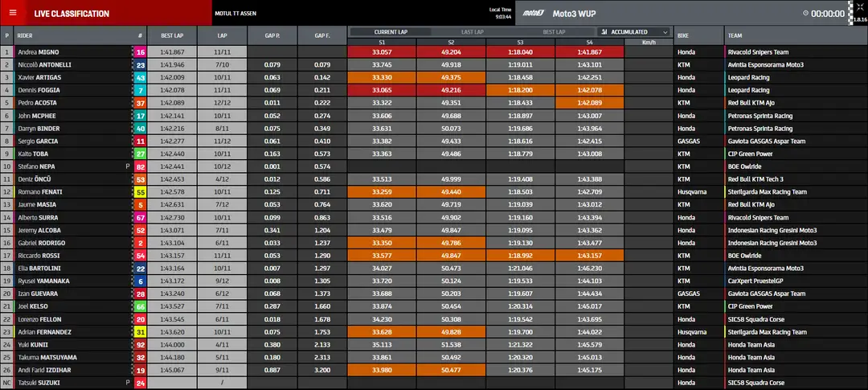Click the MOTUL TT ASSEN event label
The height and width of the screenshot is (390, 868).
235,14
